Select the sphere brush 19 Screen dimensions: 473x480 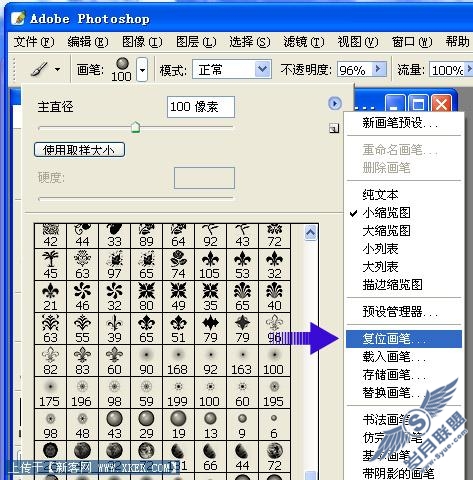(178, 425)
